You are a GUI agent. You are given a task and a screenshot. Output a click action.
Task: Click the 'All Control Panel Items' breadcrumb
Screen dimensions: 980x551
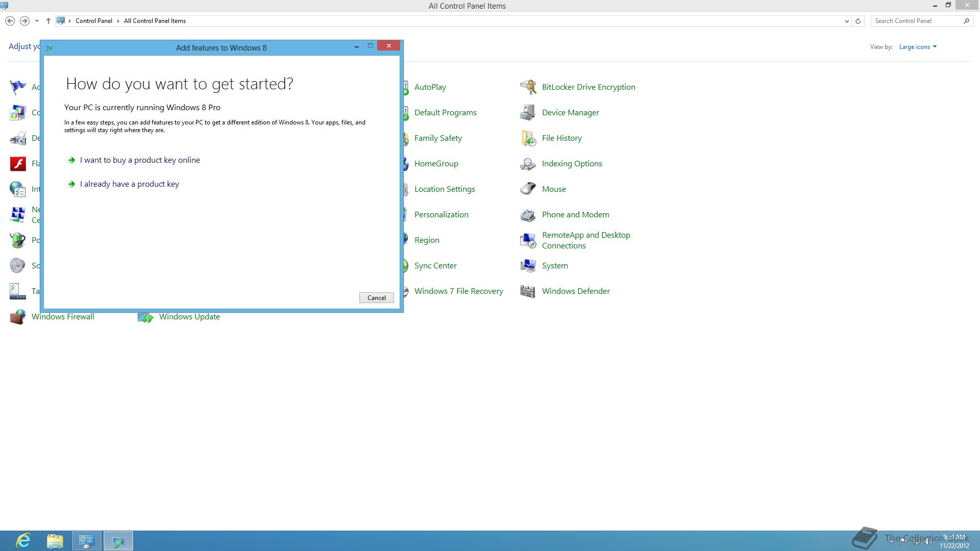[155, 21]
